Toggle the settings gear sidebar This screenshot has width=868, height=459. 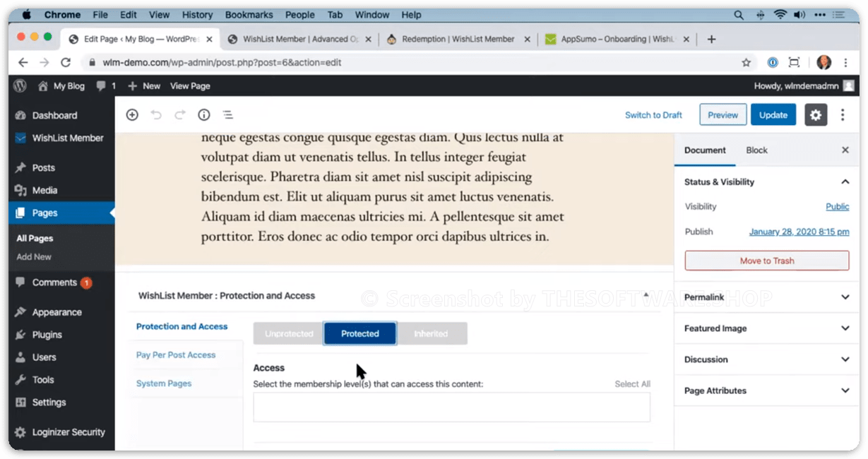coord(816,115)
